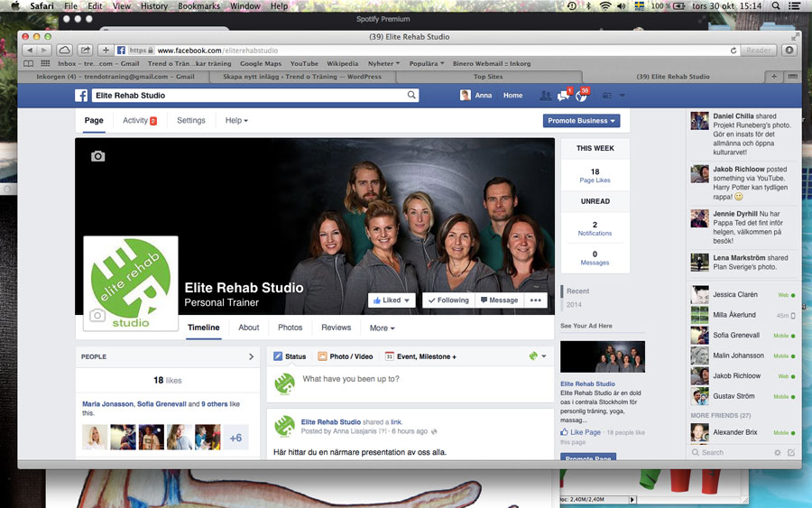812x508 pixels.
Task: Toggle the Liked button on the page
Action: pyautogui.click(x=392, y=300)
